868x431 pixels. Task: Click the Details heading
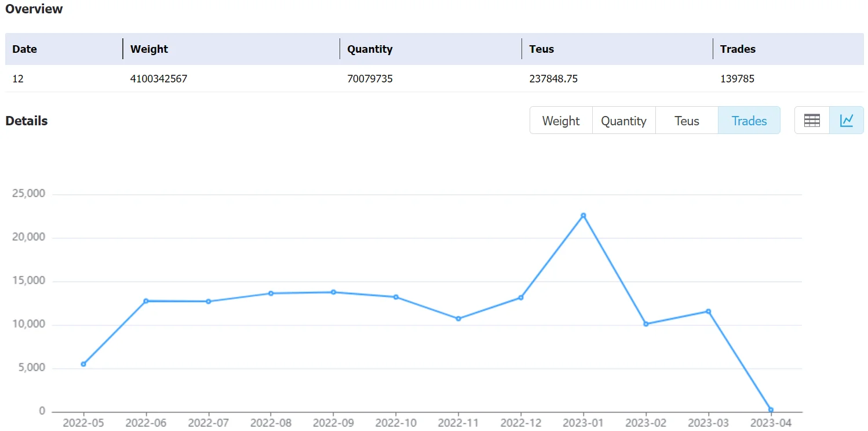[27, 121]
